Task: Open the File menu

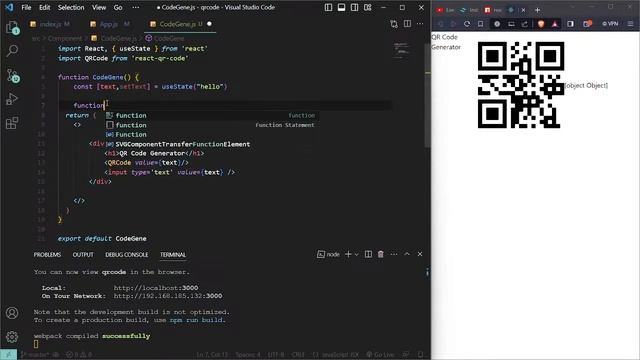Action: click(x=26, y=7)
